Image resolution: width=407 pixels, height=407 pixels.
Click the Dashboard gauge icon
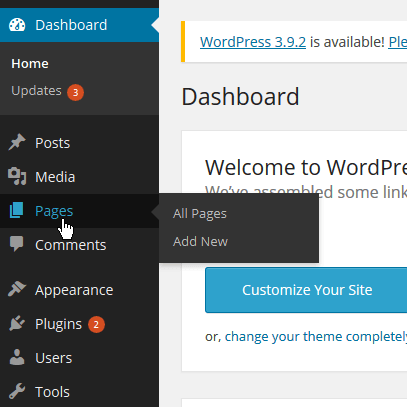click(17, 25)
